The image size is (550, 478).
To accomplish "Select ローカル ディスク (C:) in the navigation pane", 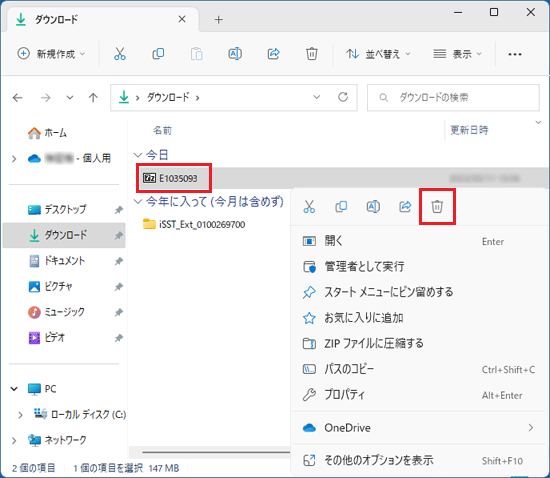I will point(80,415).
